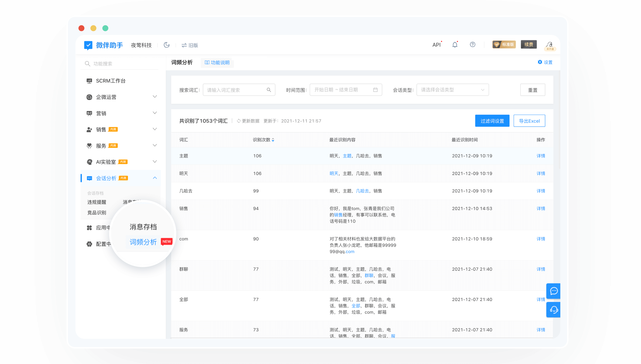Click search magnifier in vocabulary field
The image size is (641, 364).
pos(269,90)
